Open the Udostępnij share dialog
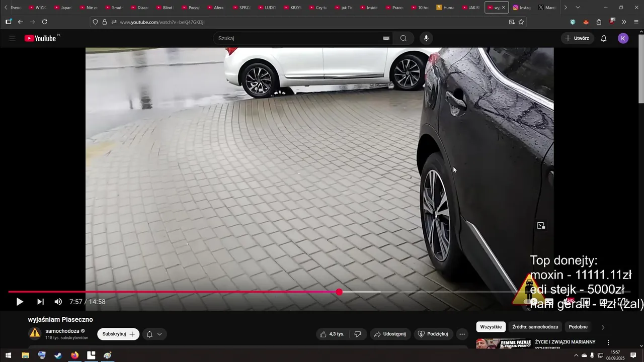644x362 pixels. pos(390,334)
